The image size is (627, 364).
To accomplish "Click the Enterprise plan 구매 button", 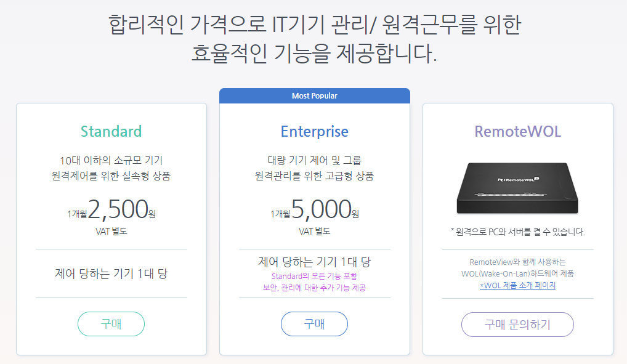I will pyautogui.click(x=314, y=324).
